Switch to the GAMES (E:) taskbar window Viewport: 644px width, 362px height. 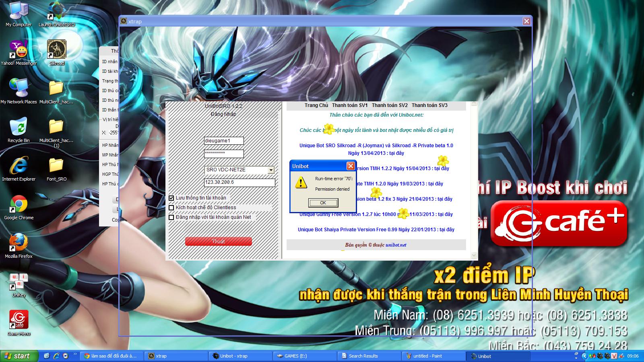[305, 356]
